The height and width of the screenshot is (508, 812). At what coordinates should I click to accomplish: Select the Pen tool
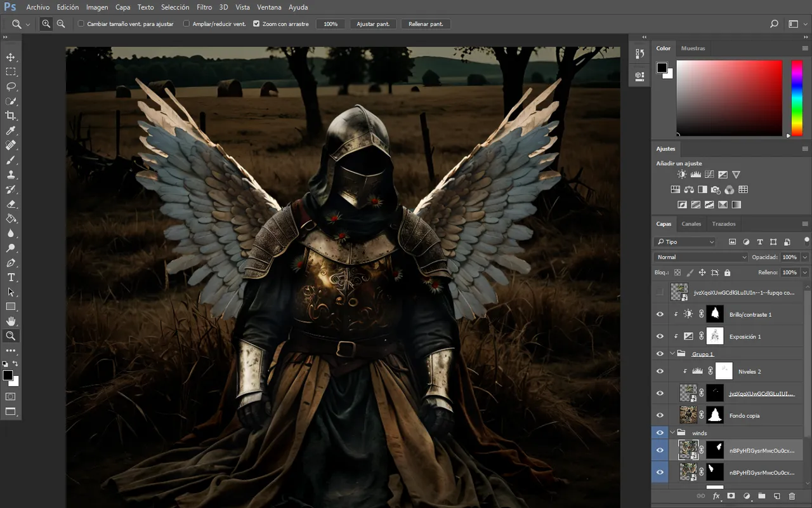[x=11, y=263]
